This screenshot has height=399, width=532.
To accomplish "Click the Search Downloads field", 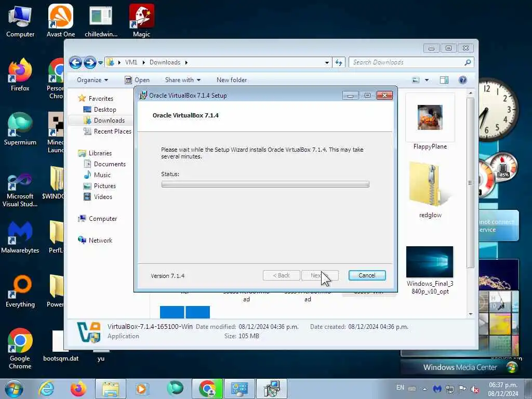I will tap(411, 62).
